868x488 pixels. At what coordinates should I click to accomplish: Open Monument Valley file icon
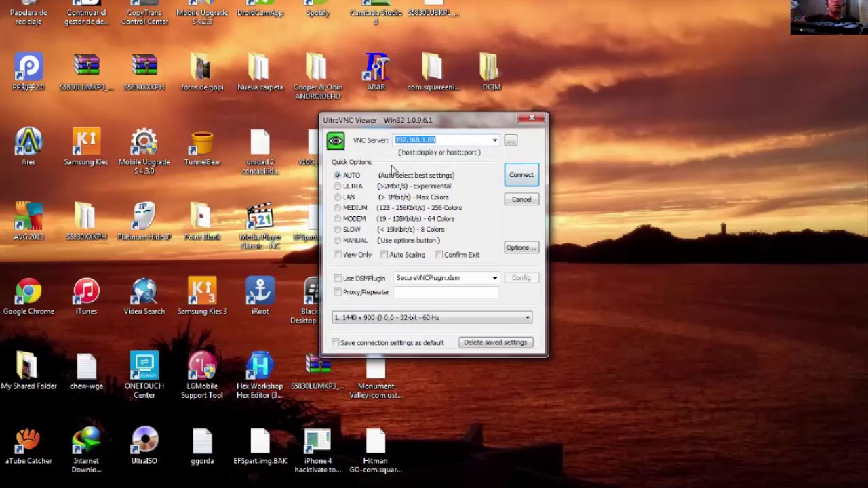(376, 377)
